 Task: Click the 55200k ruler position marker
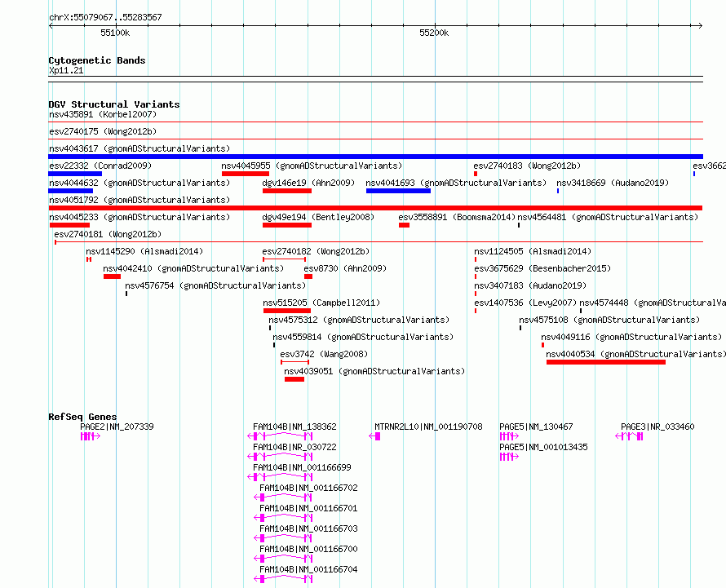pyautogui.click(x=434, y=33)
